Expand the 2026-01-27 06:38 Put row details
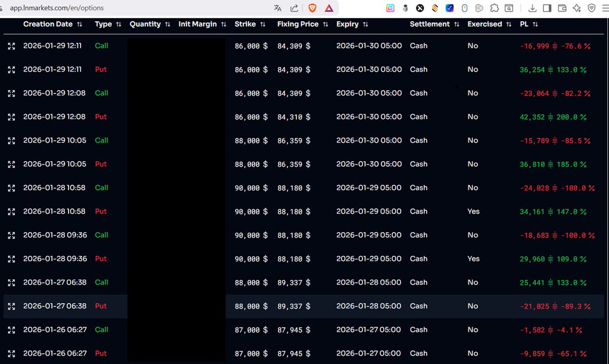The width and height of the screenshot is (609, 364). [12, 306]
